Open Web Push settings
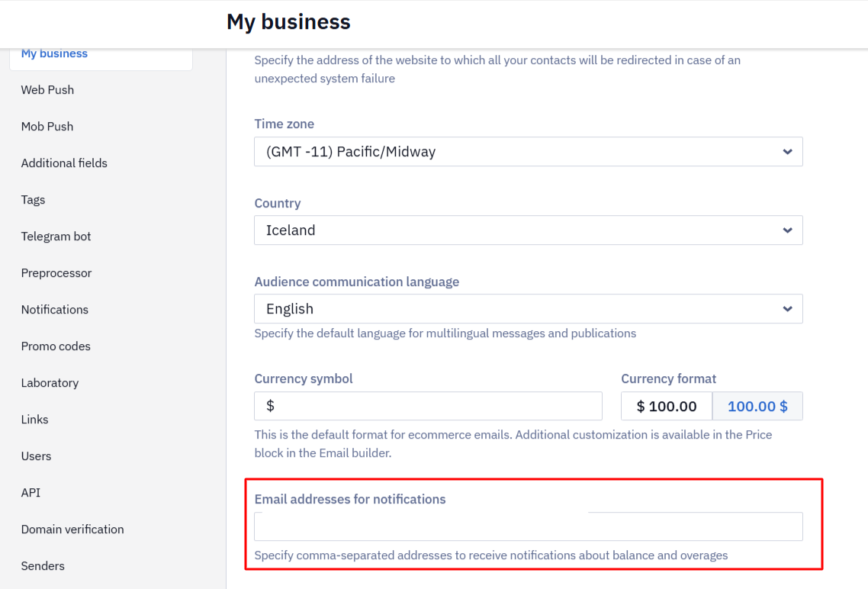This screenshot has height=589, width=868. point(47,90)
